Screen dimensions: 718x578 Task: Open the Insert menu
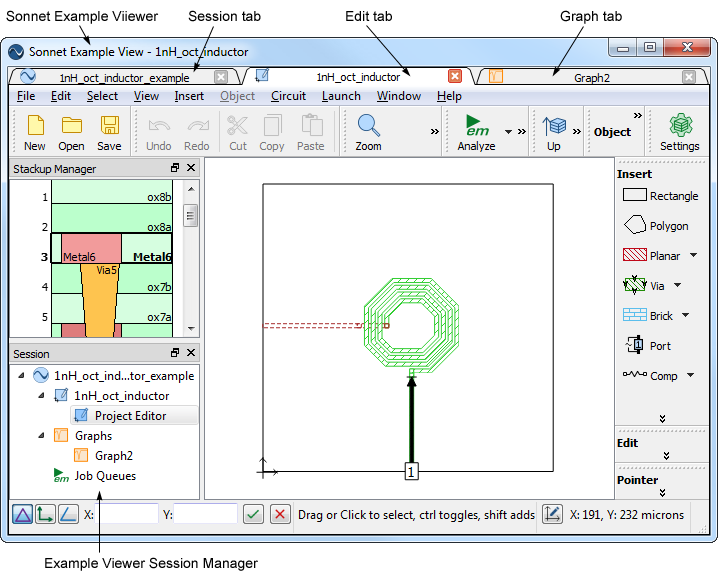point(189,96)
